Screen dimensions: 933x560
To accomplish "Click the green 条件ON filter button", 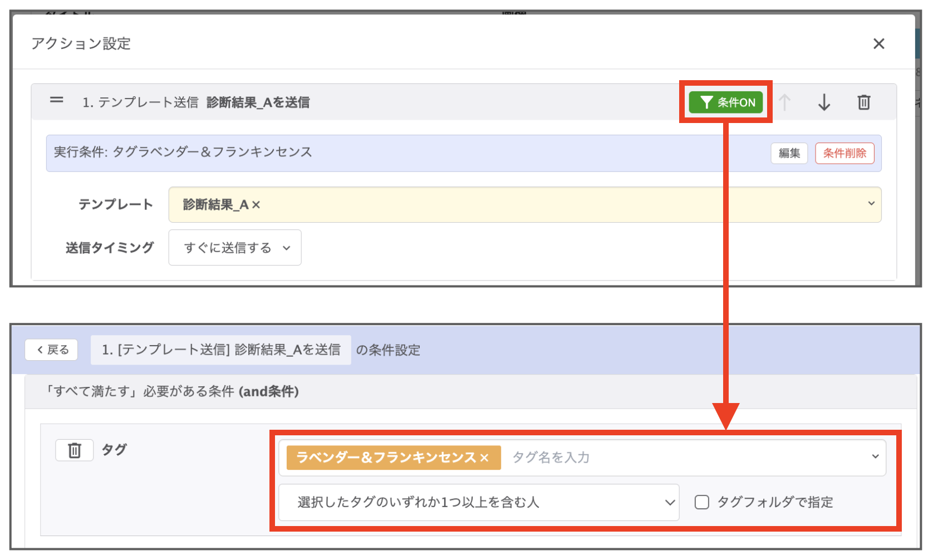I will 725,102.
